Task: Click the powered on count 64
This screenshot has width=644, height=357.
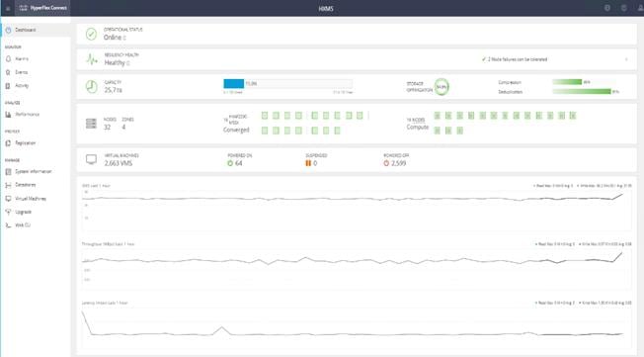Action: [x=239, y=163]
